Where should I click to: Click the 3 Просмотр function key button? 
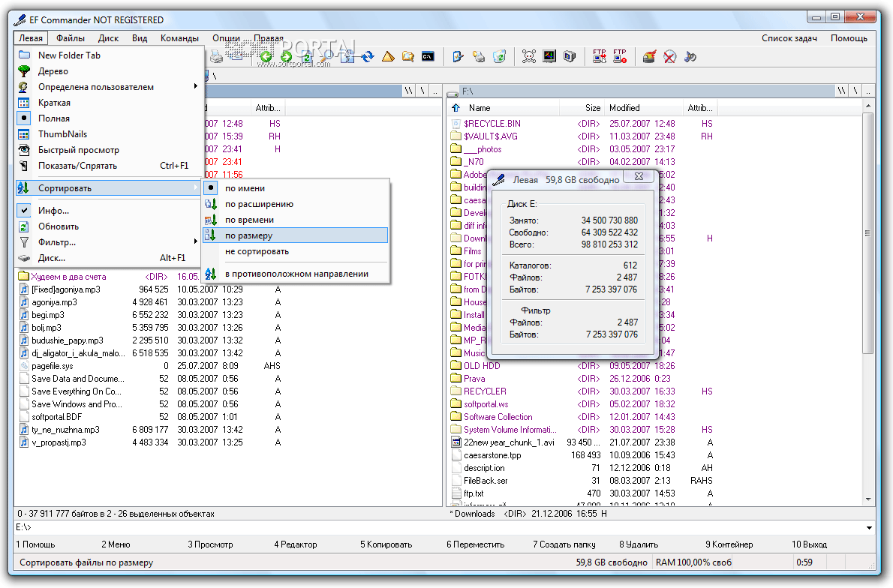(x=210, y=544)
